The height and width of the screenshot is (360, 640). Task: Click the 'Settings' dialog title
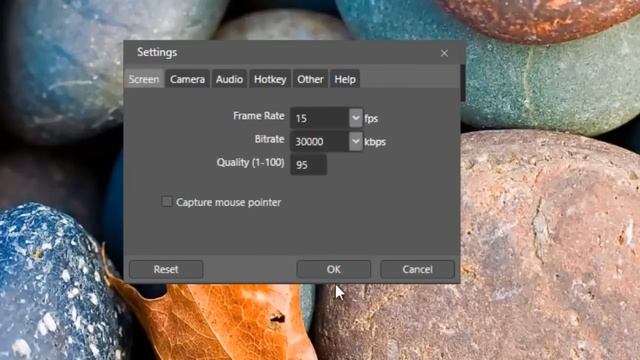tap(157, 52)
